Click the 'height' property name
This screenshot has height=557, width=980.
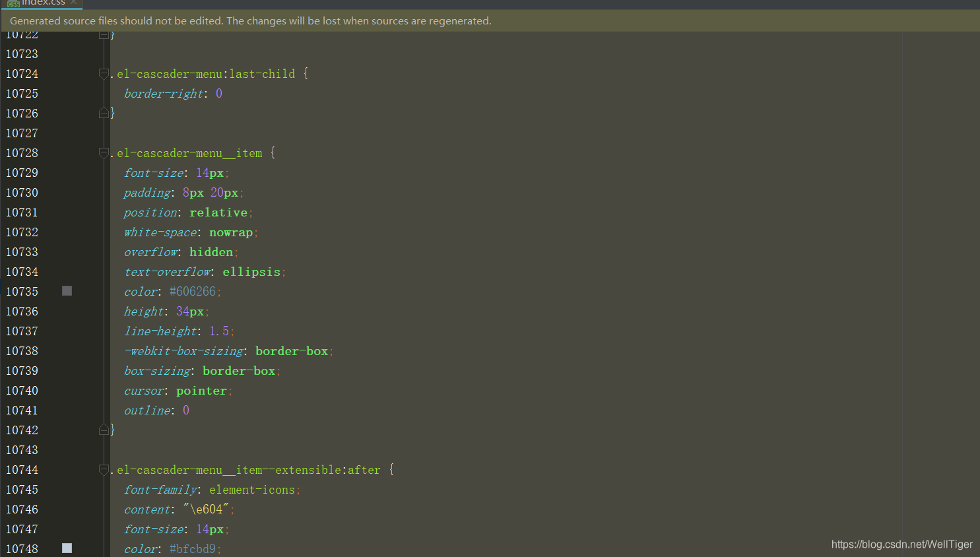pos(144,311)
